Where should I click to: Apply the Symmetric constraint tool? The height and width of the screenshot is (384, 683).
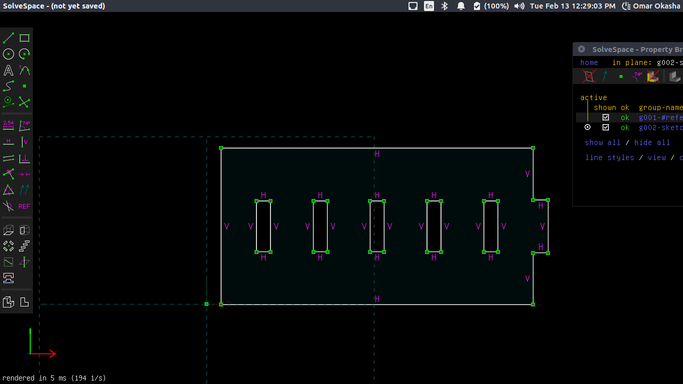pyautogui.click(x=24, y=174)
